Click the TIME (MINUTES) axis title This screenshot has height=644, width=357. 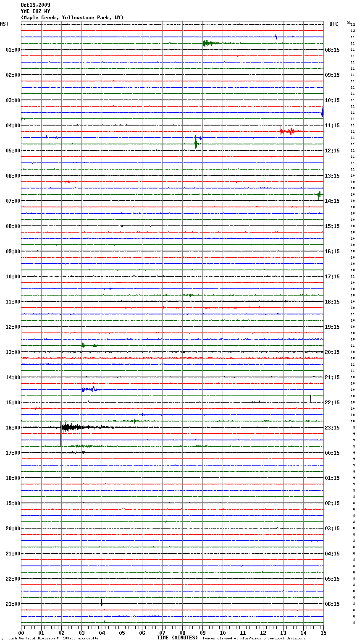tap(177, 638)
